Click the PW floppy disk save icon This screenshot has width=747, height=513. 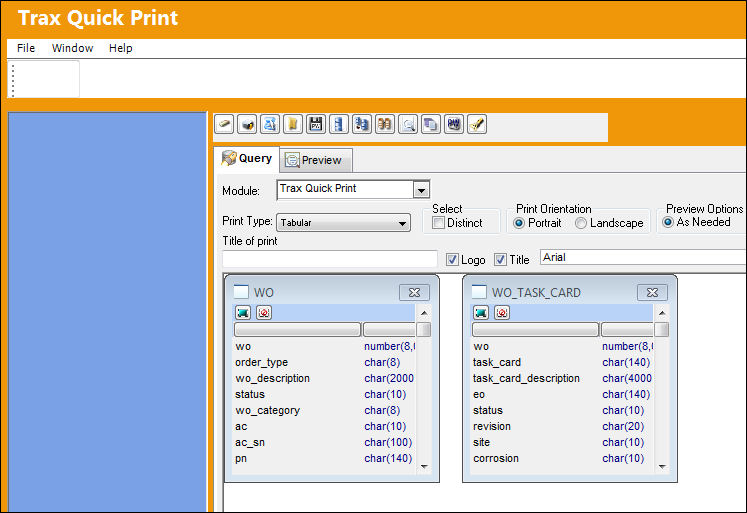click(315, 124)
